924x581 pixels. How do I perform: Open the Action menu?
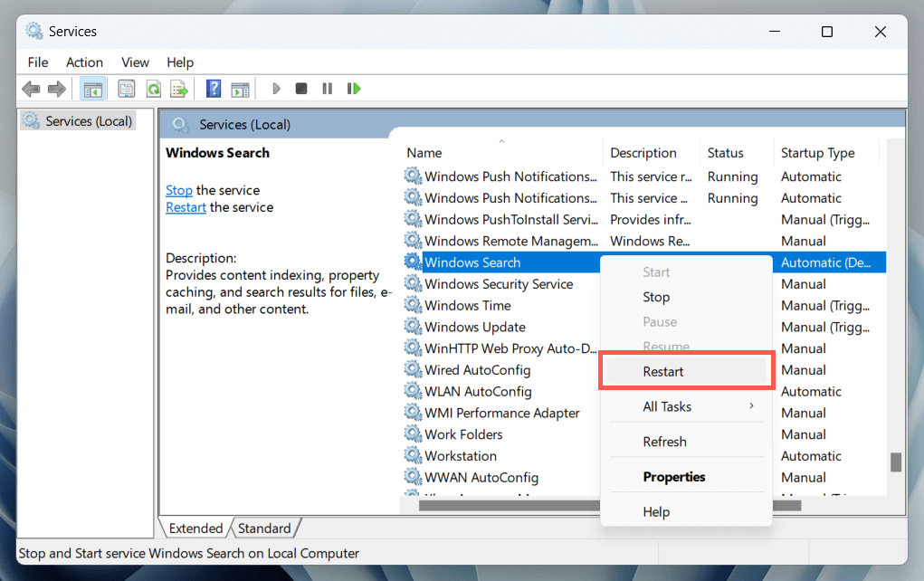(84, 62)
